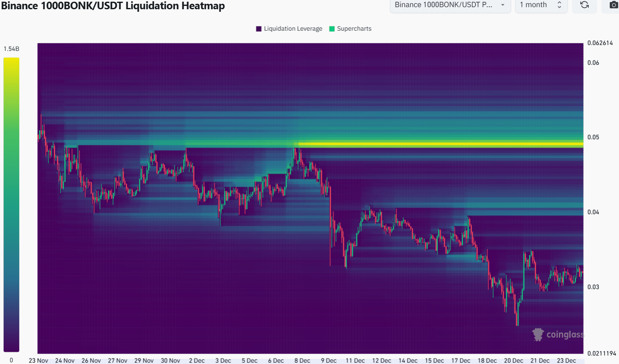Screen dimensions: 619x364
Task: Click the 18 Dec date label
Action: tap(487, 361)
